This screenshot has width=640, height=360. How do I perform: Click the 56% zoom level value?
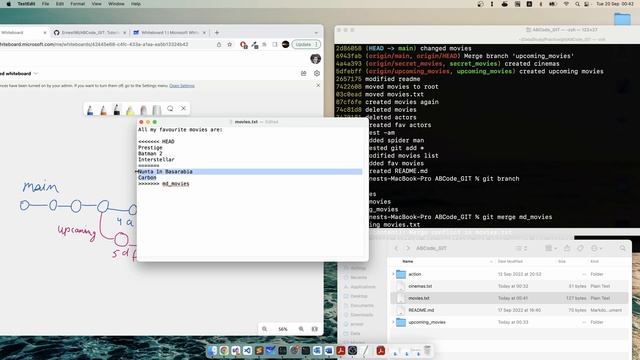pos(283,329)
